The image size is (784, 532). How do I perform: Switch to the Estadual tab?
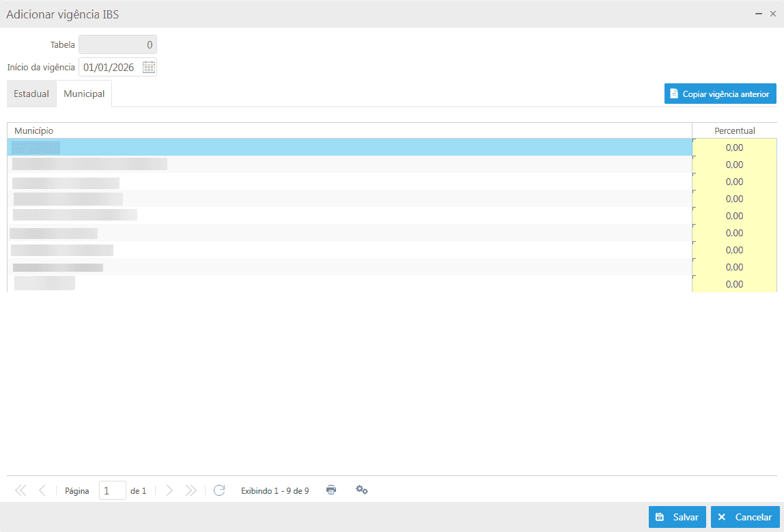click(31, 94)
